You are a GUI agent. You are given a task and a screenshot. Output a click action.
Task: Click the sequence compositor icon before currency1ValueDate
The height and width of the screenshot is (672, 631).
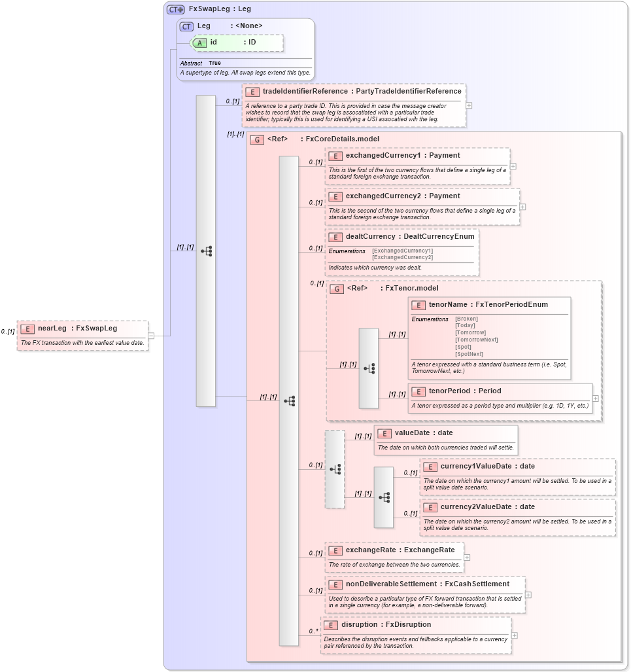[x=384, y=497]
